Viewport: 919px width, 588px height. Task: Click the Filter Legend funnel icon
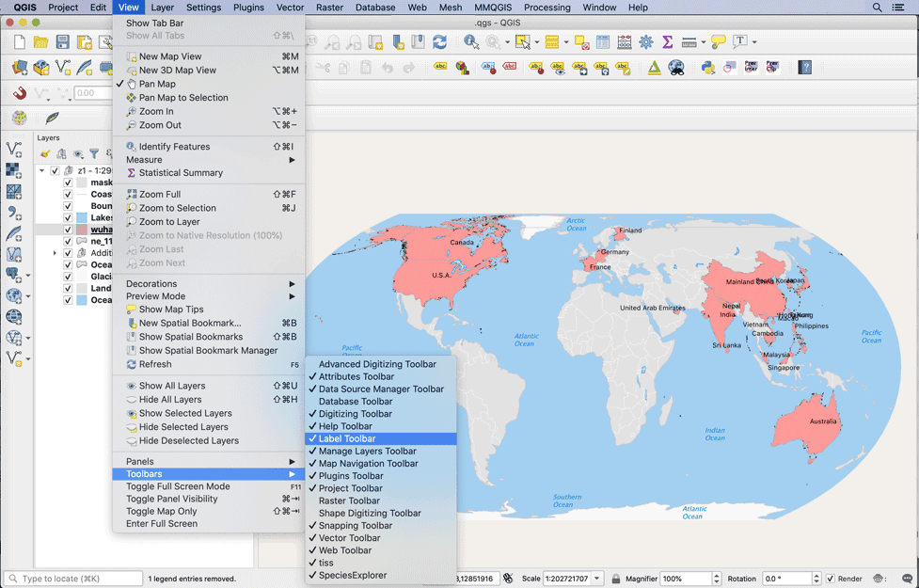pyautogui.click(x=94, y=154)
